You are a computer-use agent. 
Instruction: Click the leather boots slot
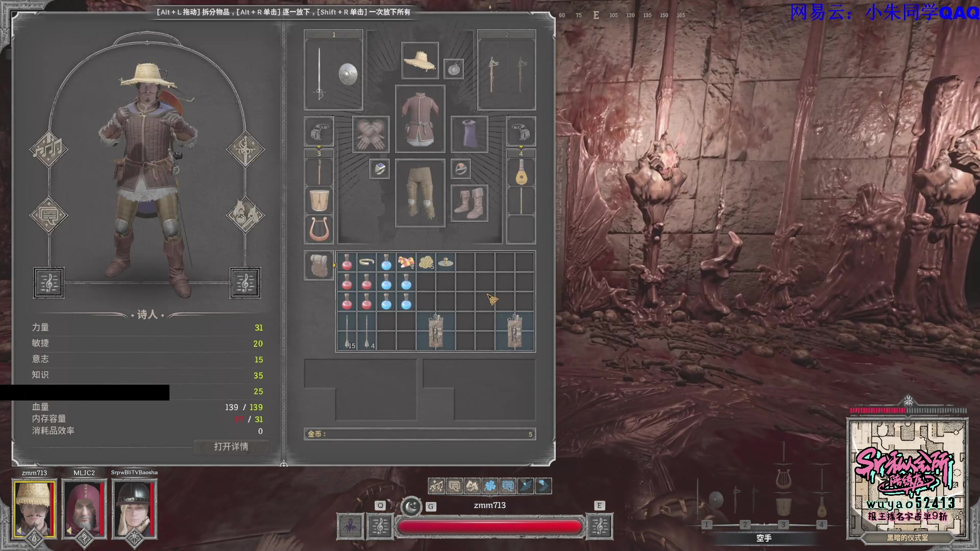point(470,203)
